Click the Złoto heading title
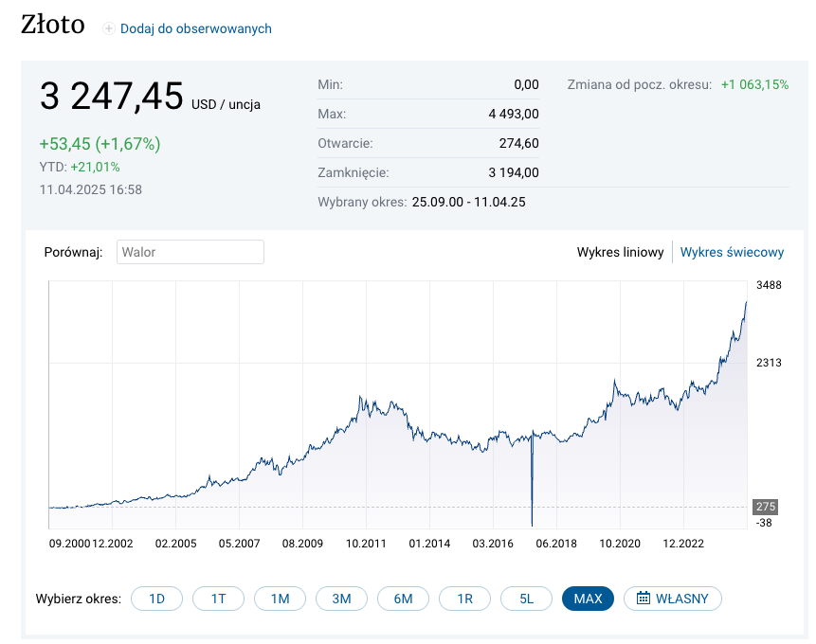Image resolution: width=816 pixels, height=644 pixels. pos(52,26)
